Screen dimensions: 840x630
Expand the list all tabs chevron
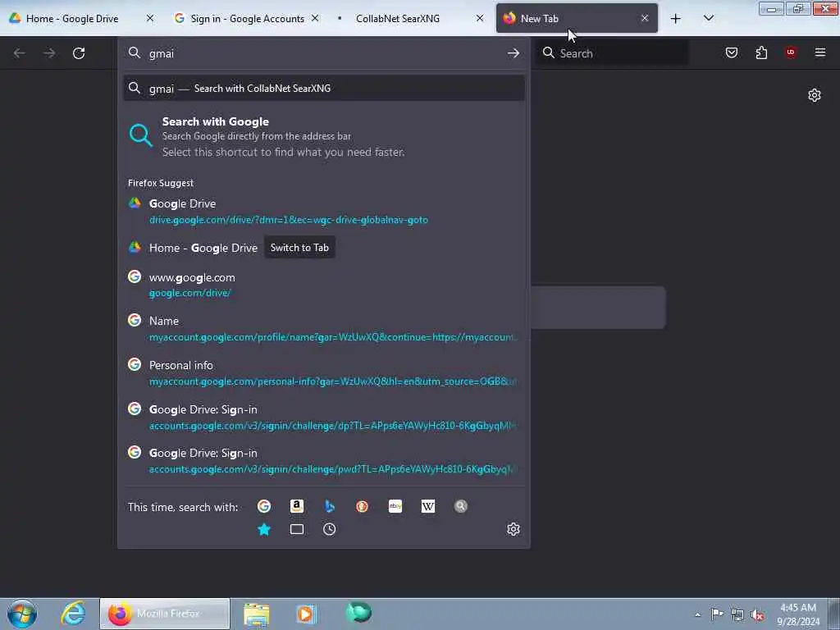click(x=708, y=18)
